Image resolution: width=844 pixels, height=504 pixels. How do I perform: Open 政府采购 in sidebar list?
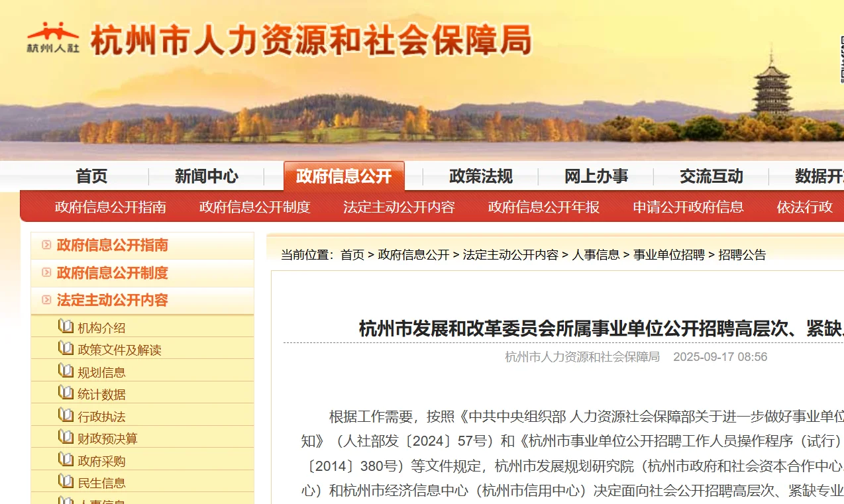101,461
